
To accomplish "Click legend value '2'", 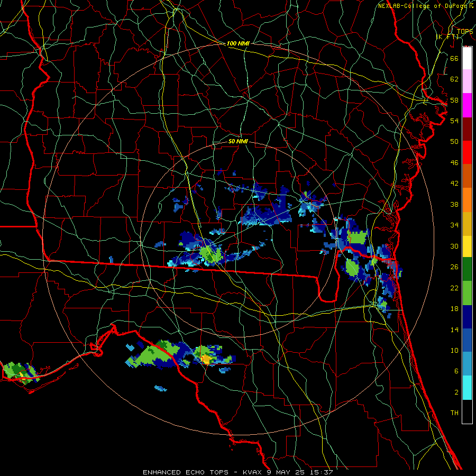I will (x=456, y=392).
